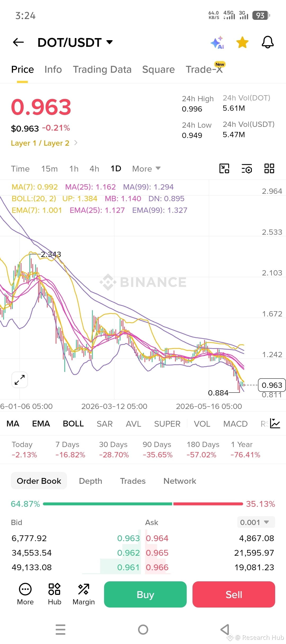Toggle the SAR indicator
286x644 pixels.
click(105, 424)
